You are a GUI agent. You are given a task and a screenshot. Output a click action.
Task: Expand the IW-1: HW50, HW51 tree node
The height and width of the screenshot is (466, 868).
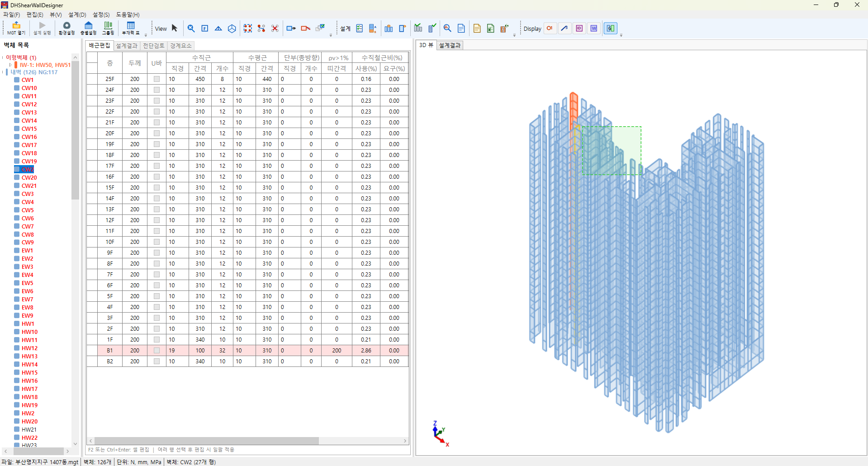pos(10,65)
